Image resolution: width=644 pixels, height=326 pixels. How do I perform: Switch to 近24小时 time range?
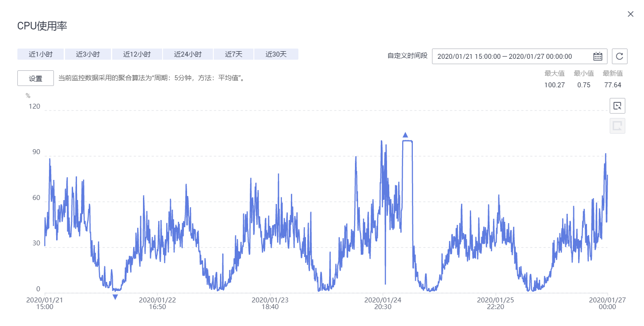point(187,54)
